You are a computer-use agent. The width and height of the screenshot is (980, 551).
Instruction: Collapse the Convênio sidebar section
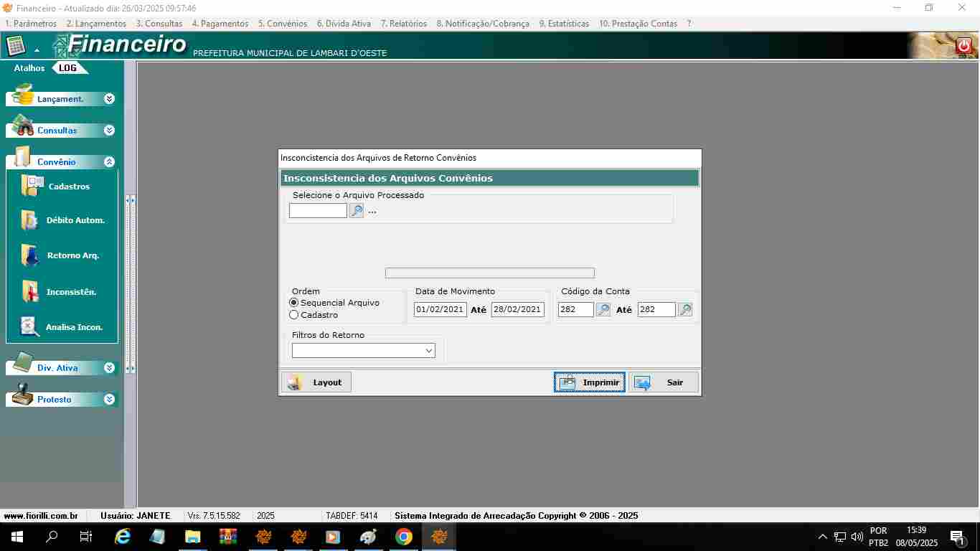[x=109, y=162]
